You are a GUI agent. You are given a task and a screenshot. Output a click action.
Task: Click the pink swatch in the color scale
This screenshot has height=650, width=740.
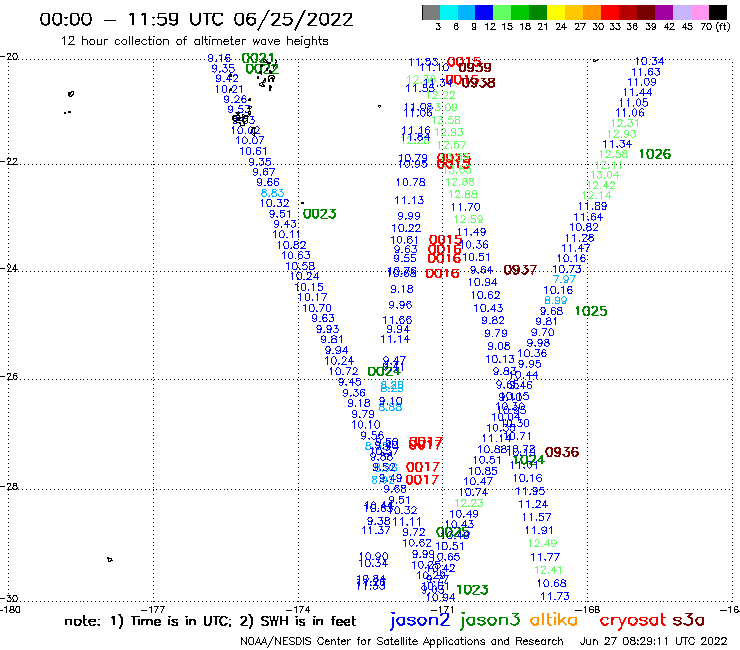(699, 12)
